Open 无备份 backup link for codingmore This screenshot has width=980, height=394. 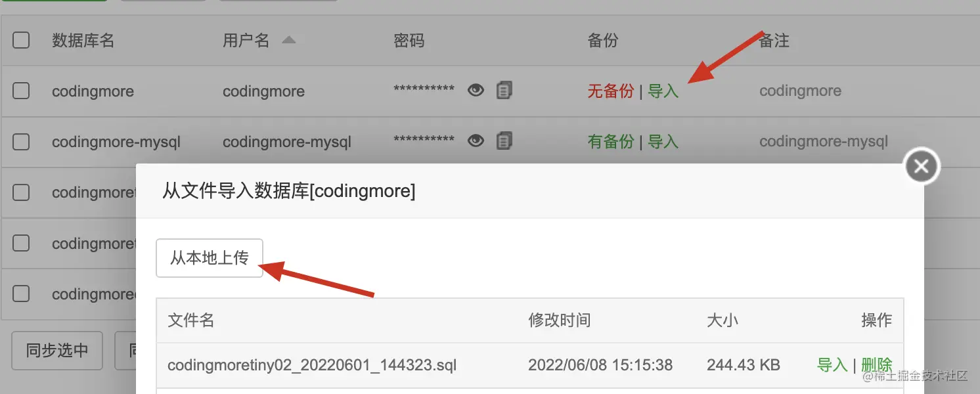[x=610, y=91]
